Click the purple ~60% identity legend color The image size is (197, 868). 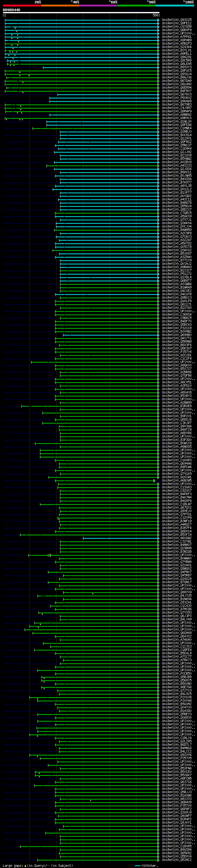(x=99, y=6)
